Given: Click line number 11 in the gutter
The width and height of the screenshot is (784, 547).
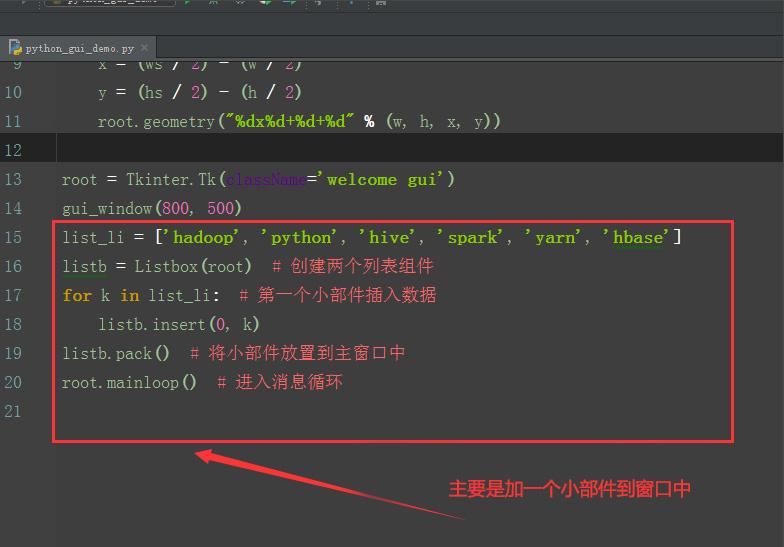Looking at the screenshot, I should (13, 121).
